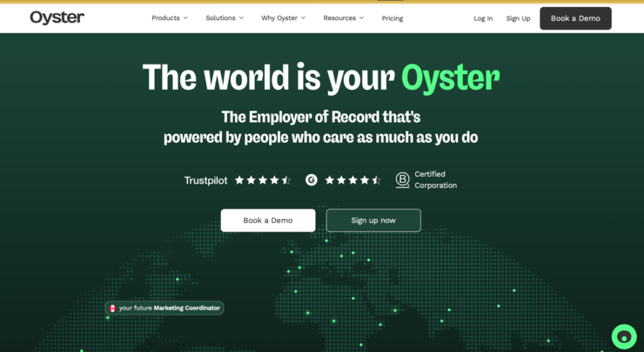Click the 'The world is your Oyster' headline
Viewport: 644px width, 352px height.
[321, 78]
